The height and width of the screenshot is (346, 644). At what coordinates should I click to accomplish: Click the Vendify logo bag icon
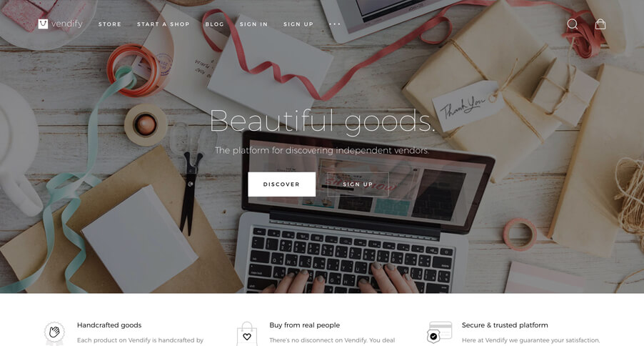(43, 24)
